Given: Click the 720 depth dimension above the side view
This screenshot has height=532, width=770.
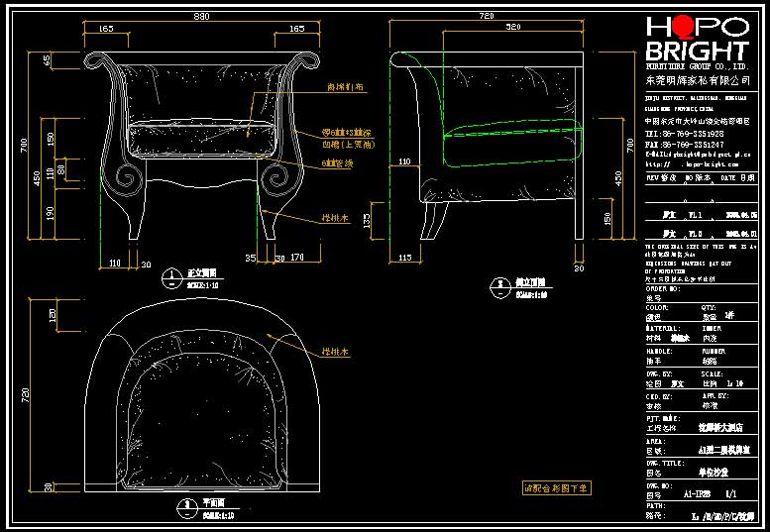Looking at the screenshot, I should pyautogui.click(x=487, y=16).
